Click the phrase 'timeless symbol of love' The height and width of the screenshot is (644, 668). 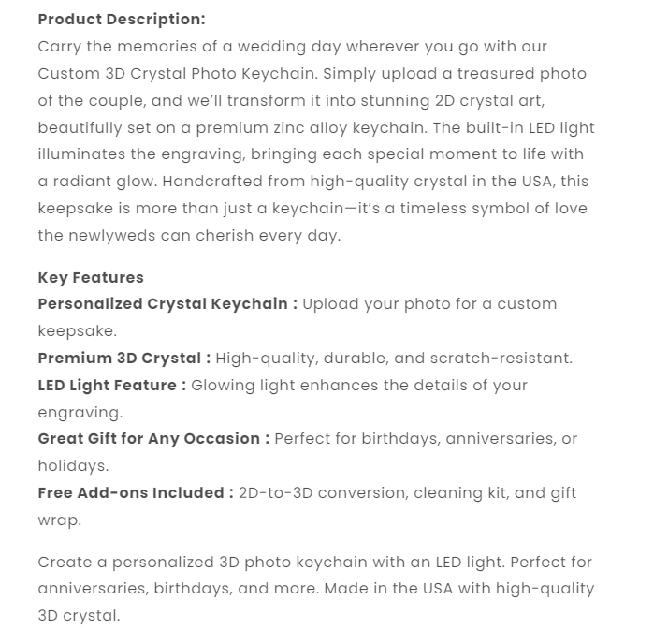pos(493,209)
